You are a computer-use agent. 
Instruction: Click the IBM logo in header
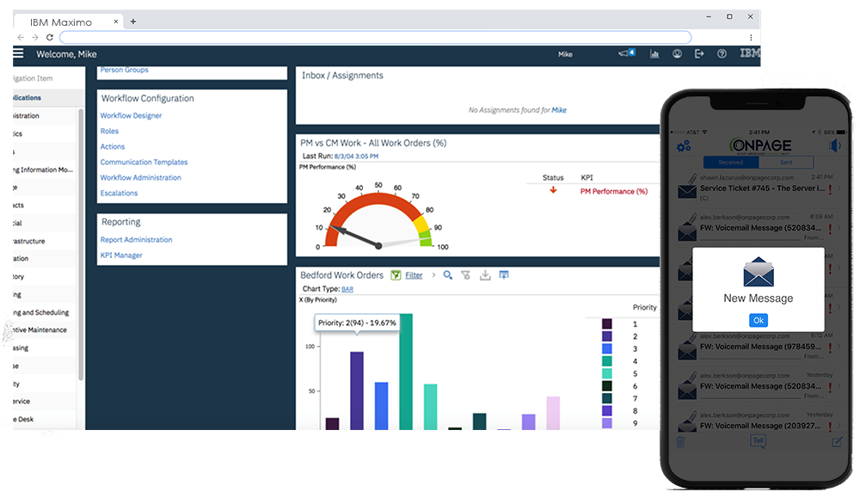(750, 53)
